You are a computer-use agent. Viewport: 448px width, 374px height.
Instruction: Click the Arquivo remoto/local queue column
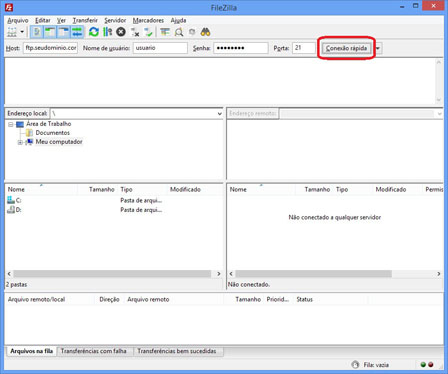point(51,299)
